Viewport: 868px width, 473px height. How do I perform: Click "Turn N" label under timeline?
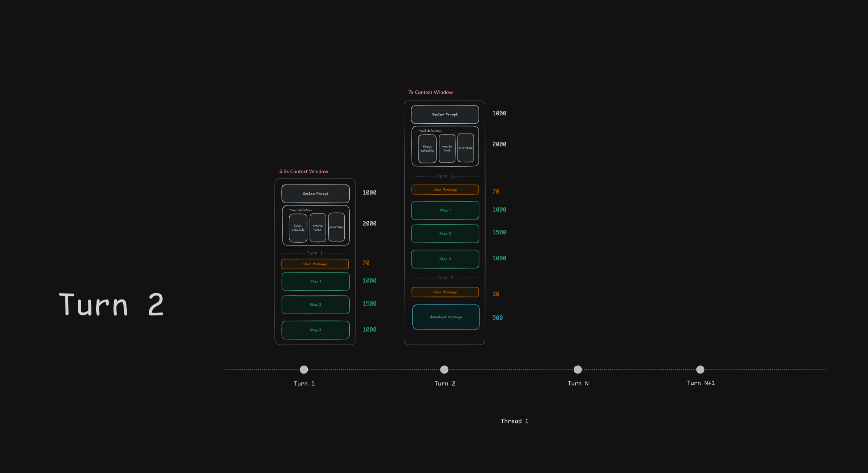coord(578,383)
